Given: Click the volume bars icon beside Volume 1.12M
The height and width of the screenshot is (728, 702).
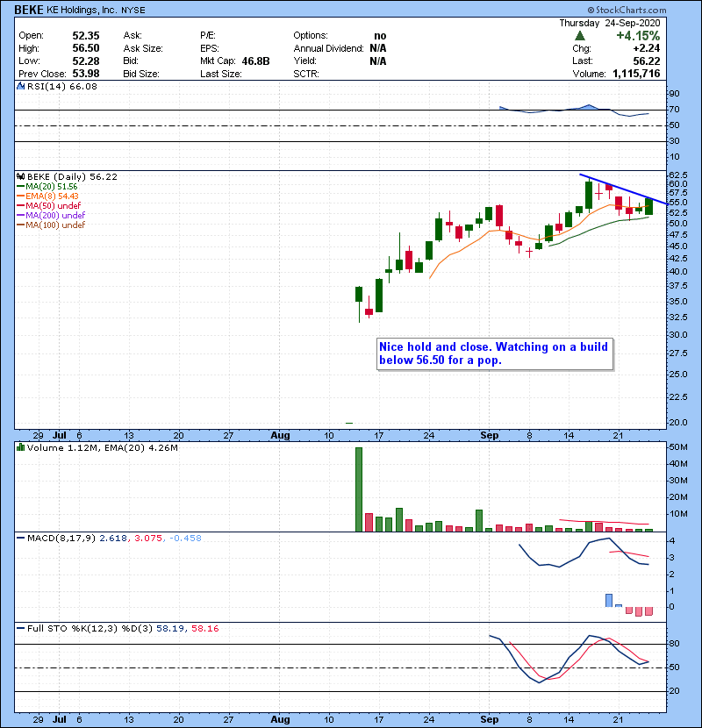Looking at the screenshot, I should point(21,447).
